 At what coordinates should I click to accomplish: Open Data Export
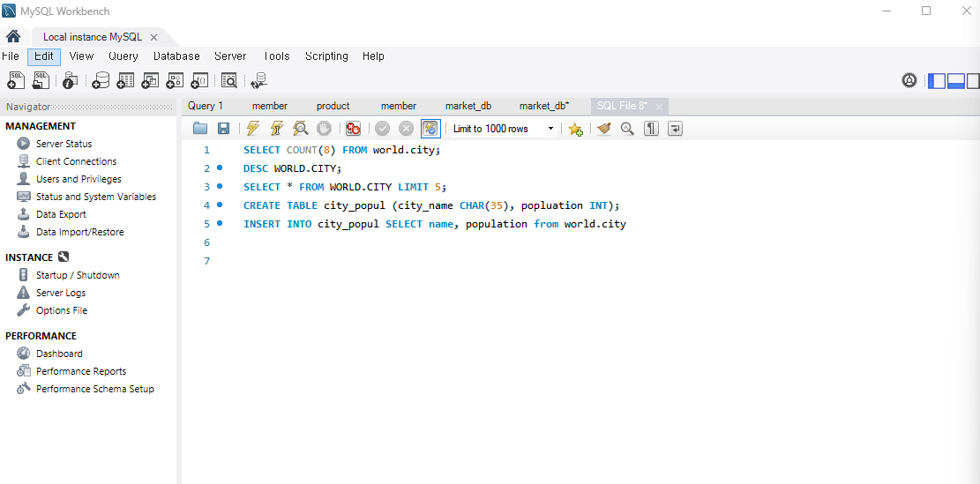(x=61, y=214)
